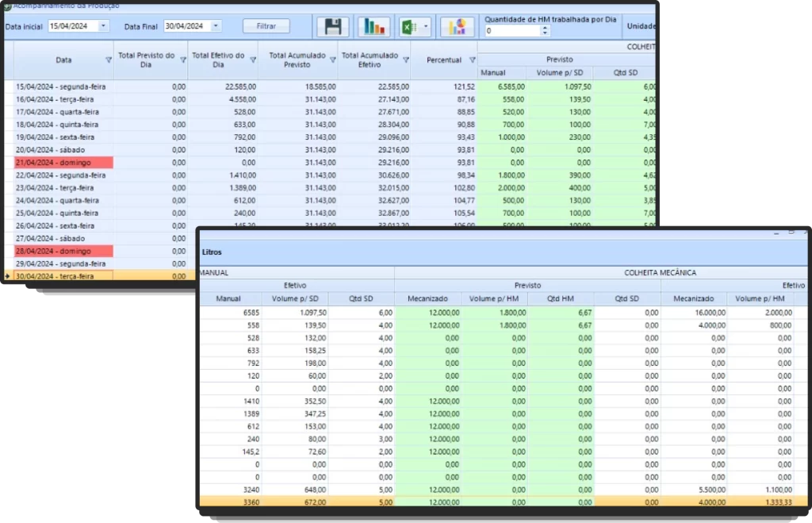Open the pie chart report
The height and width of the screenshot is (523, 812).
(x=457, y=27)
